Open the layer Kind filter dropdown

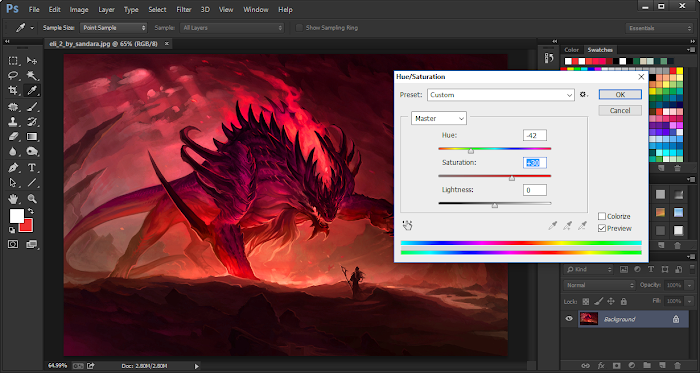point(589,269)
